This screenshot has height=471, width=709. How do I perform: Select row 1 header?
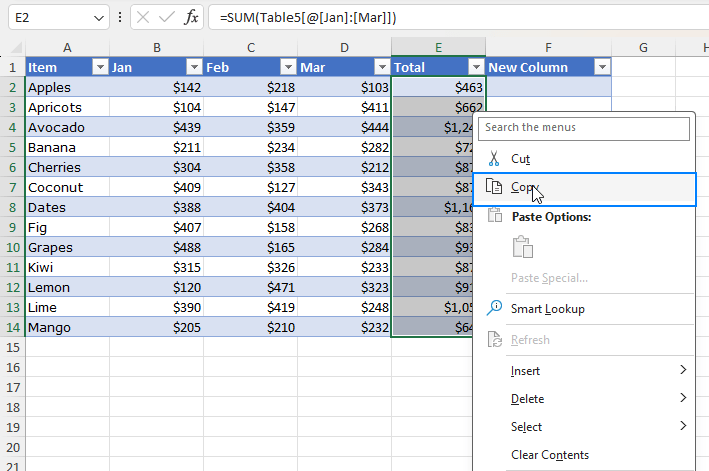click(x=13, y=67)
